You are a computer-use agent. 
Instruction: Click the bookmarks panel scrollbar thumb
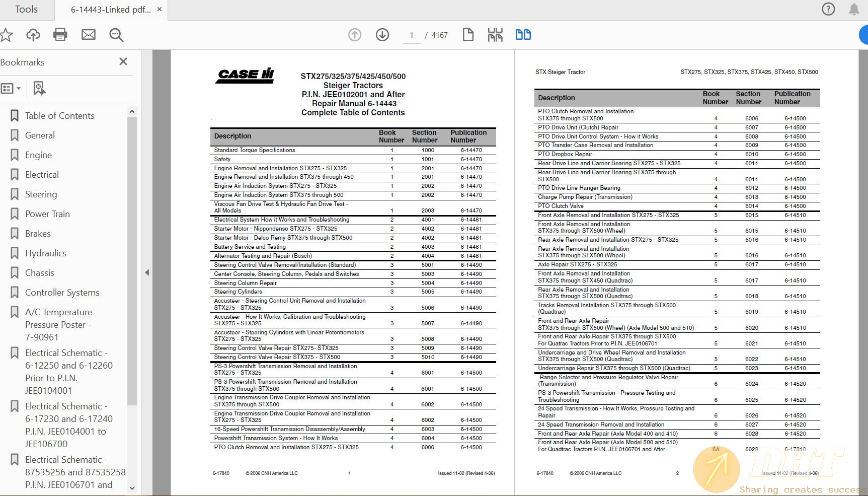point(132,261)
